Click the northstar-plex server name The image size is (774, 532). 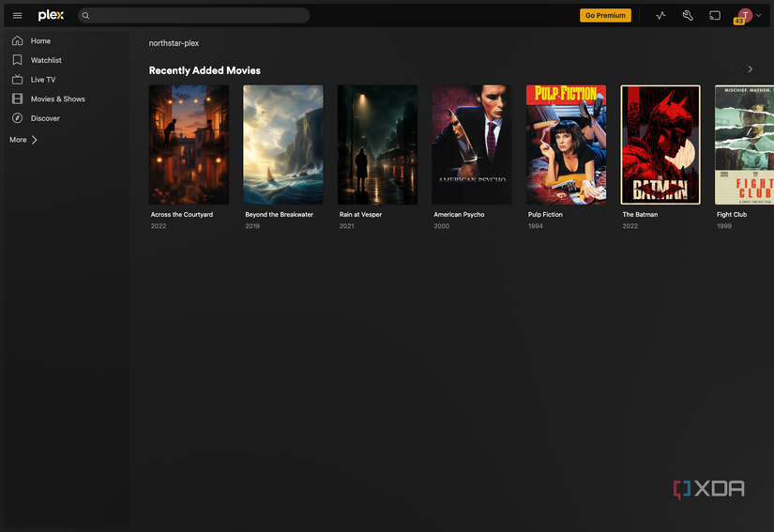(174, 43)
